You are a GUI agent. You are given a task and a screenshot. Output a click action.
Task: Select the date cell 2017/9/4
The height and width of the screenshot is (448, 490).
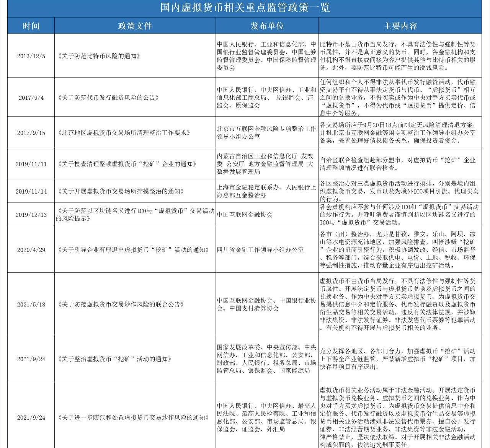tap(31, 98)
